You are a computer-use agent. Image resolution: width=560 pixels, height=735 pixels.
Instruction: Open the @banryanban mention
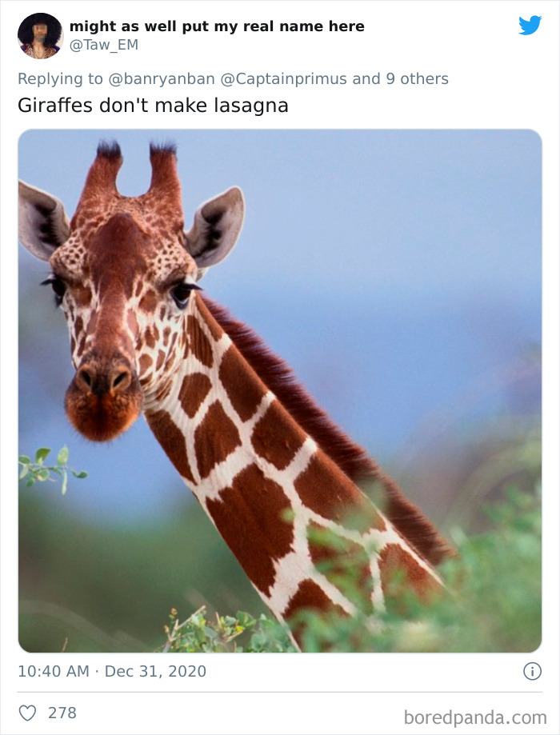coord(162,78)
